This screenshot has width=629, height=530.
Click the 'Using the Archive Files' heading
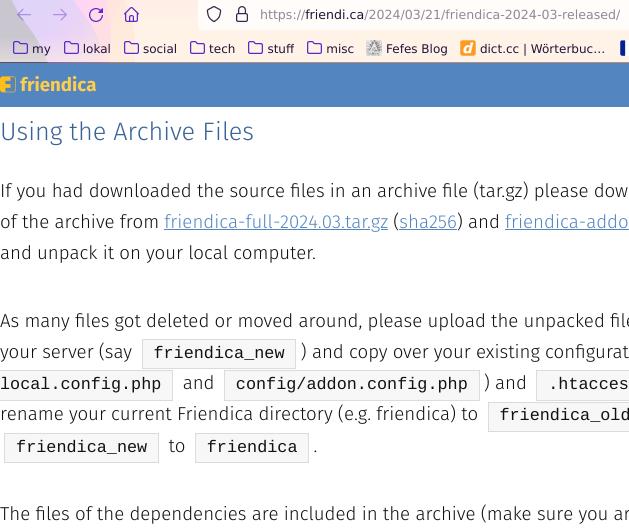pyautogui.click(x=127, y=132)
